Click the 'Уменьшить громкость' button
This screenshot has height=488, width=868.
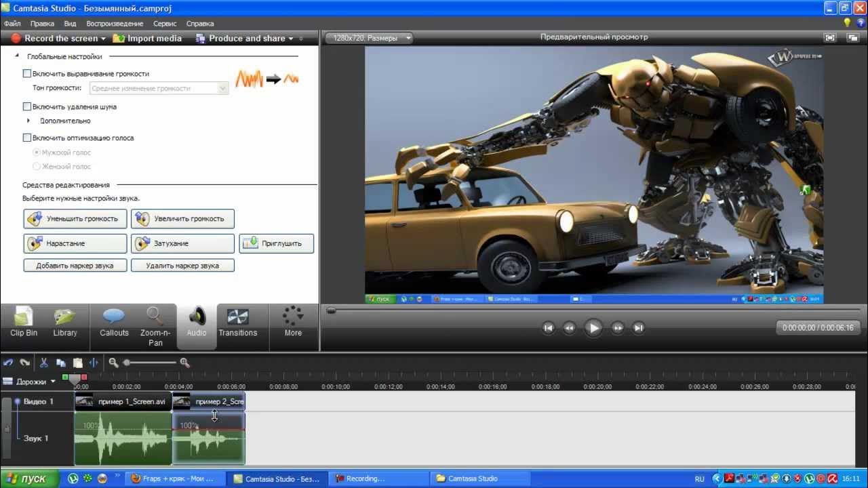point(75,219)
